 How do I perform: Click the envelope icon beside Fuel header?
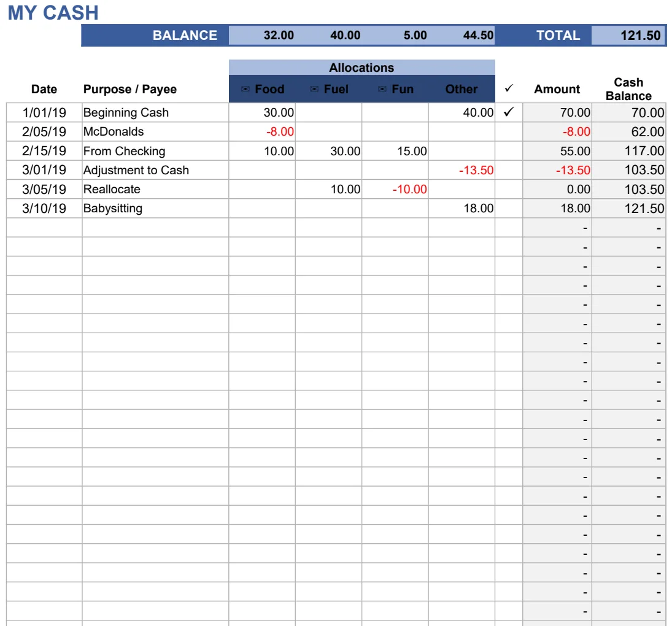point(314,89)
